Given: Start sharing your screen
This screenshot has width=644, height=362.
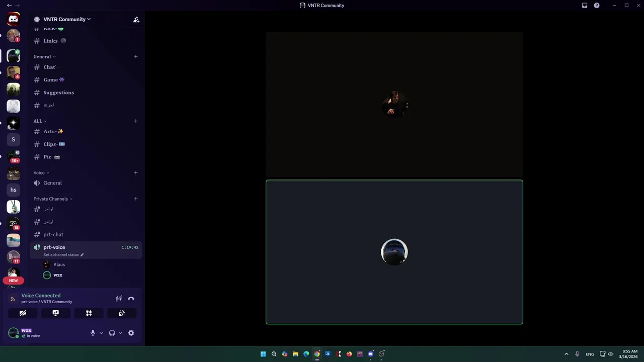Looking at the screenshot, I should coord(56,313).
